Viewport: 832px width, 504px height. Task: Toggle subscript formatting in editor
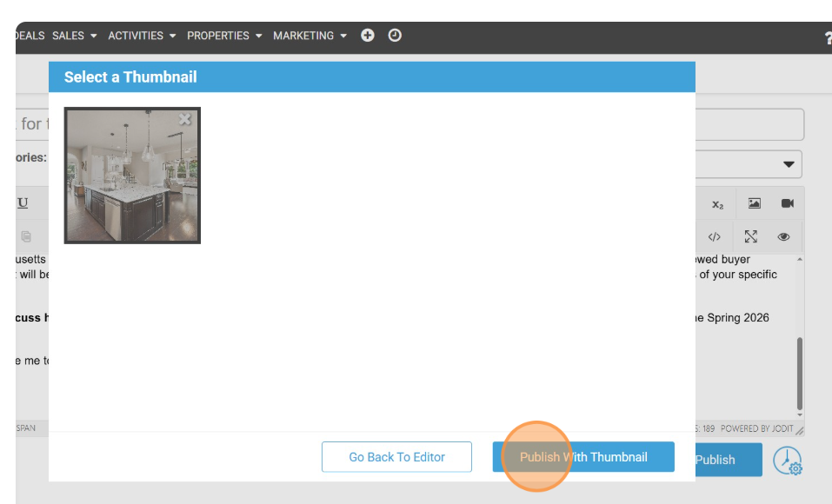pos(717,204)
